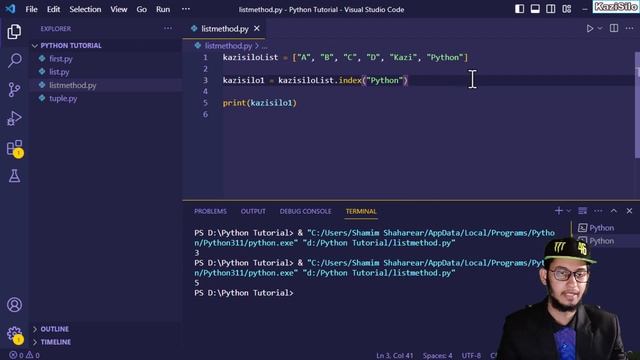Open run options dropdown arrow
This screenshot has width=640, height=360.
point(600,29)
